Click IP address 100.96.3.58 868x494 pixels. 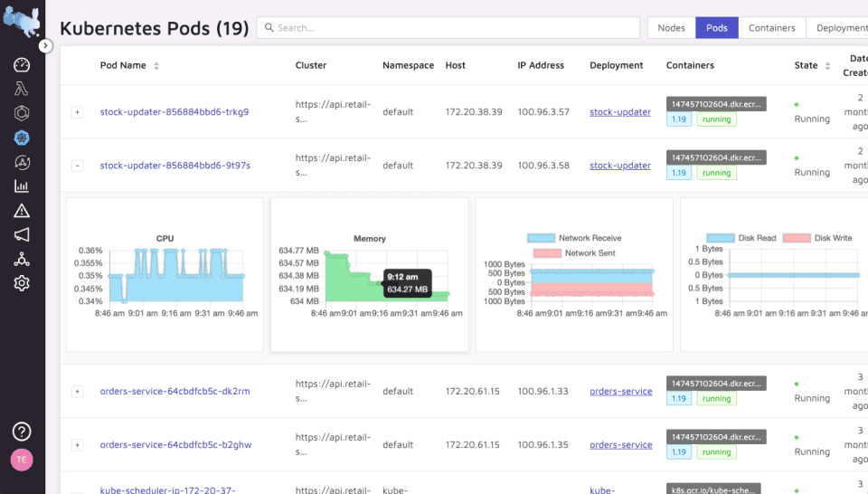543,166
